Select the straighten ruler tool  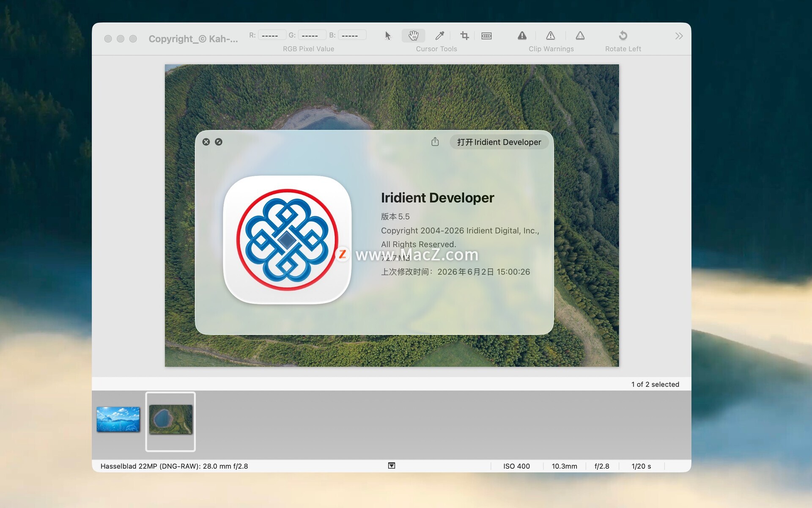486,36
